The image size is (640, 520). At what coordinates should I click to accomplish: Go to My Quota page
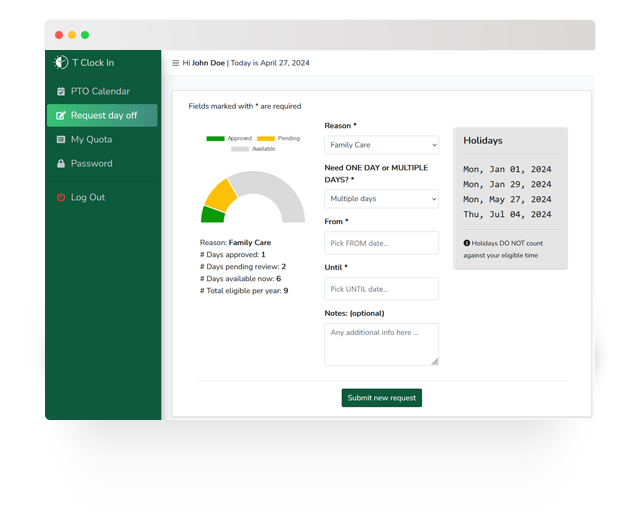coord(91,140)
